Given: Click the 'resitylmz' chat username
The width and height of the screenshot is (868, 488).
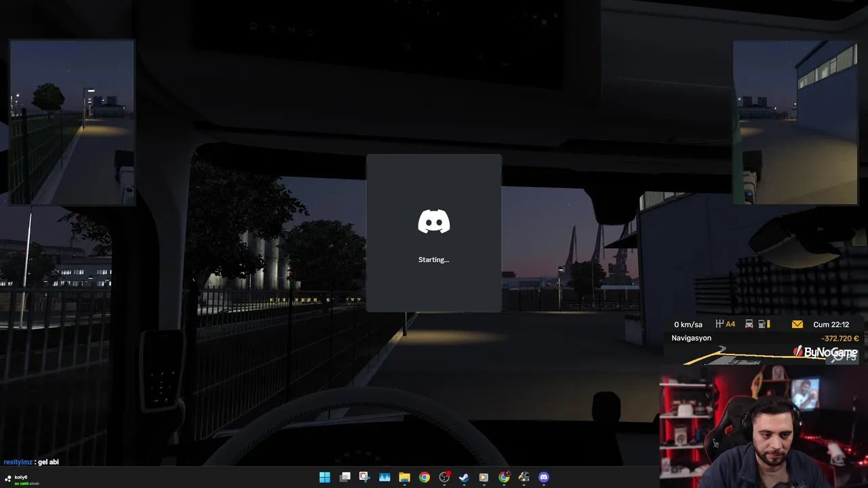Looking at the screenshot, I should pyautogui.click(x=18, y=462).
